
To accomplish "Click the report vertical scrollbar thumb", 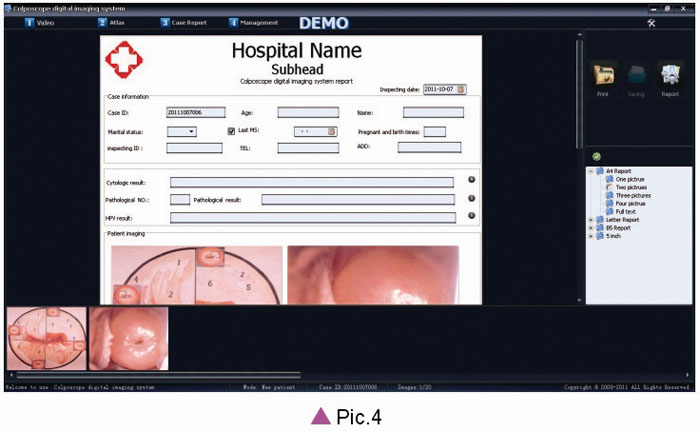I will [x=579, y=94].
